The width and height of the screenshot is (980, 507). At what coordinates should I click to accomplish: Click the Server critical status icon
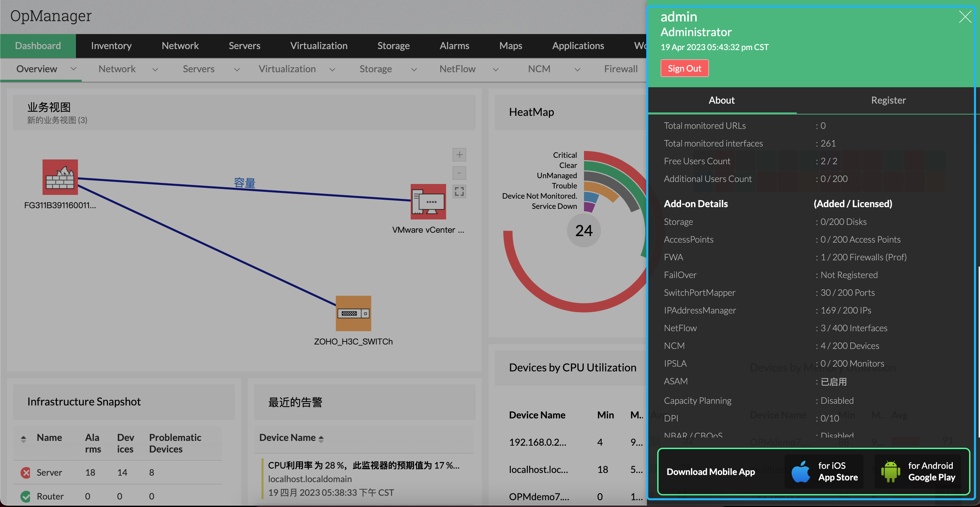(26, 472)
